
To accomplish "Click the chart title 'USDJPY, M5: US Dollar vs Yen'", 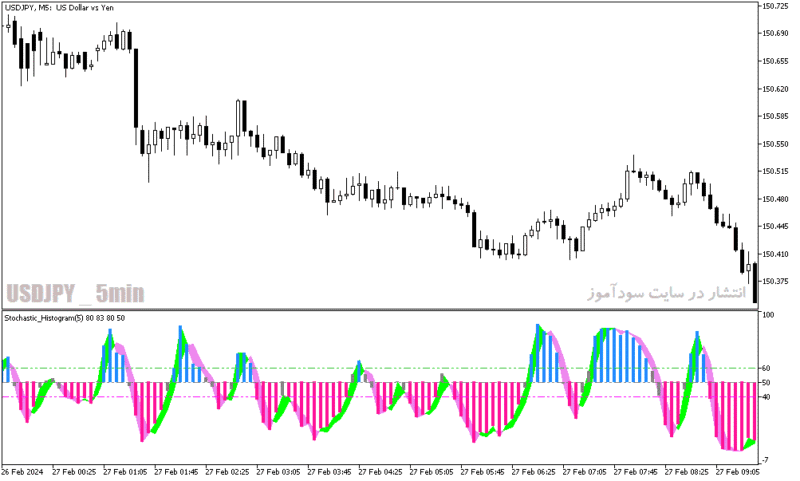I will pyautogui.click(x=59, y=8).
